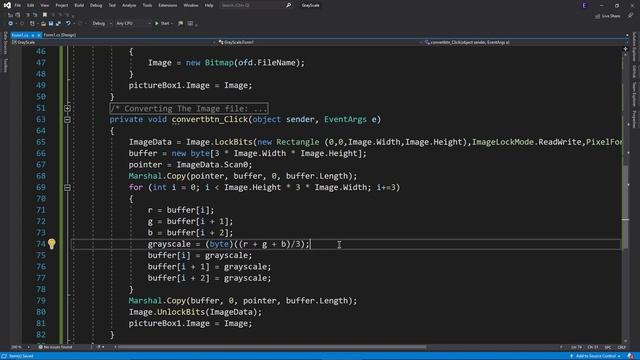
Task: Click the Navigate Backward toolbar icon
Action: coord(11,24)
